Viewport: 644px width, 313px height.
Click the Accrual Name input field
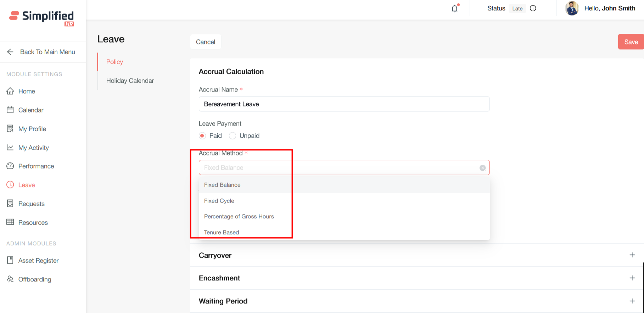(x=344, y=104)
